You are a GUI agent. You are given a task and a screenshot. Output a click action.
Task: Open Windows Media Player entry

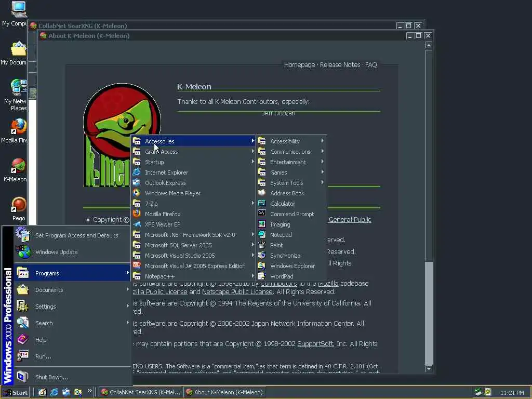pyautogui.click(x=193, y=193)
